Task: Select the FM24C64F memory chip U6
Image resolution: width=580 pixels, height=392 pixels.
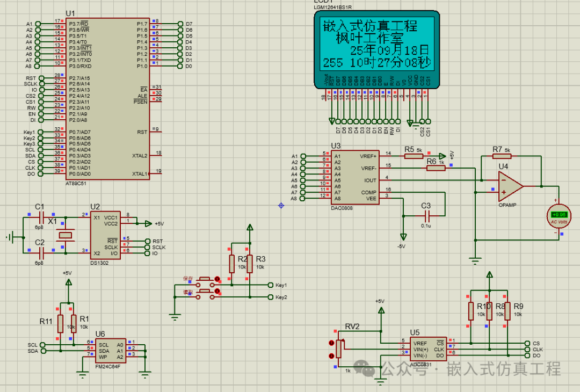Action: pos(111,351)
